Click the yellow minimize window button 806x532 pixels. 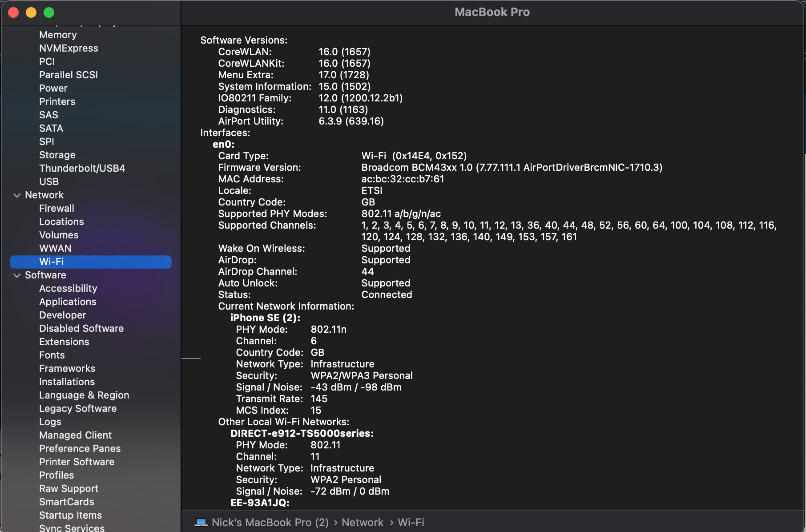(x=31, y=12)
